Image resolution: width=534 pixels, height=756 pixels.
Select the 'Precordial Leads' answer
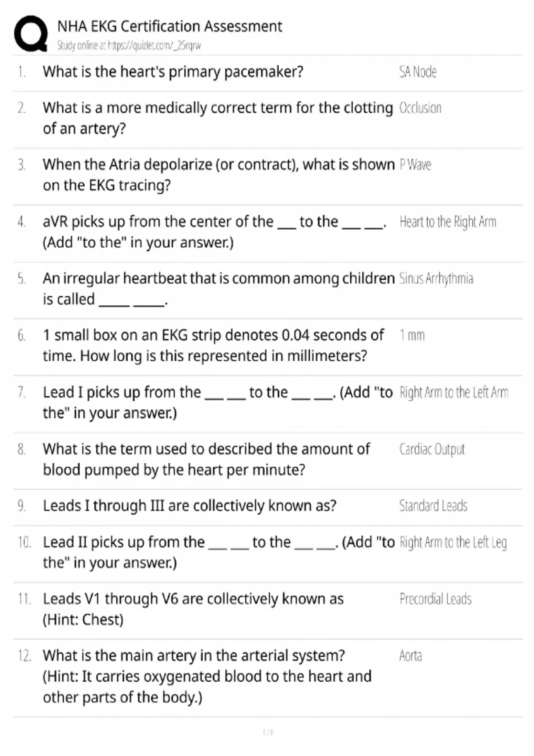click(x=435, y=599)
